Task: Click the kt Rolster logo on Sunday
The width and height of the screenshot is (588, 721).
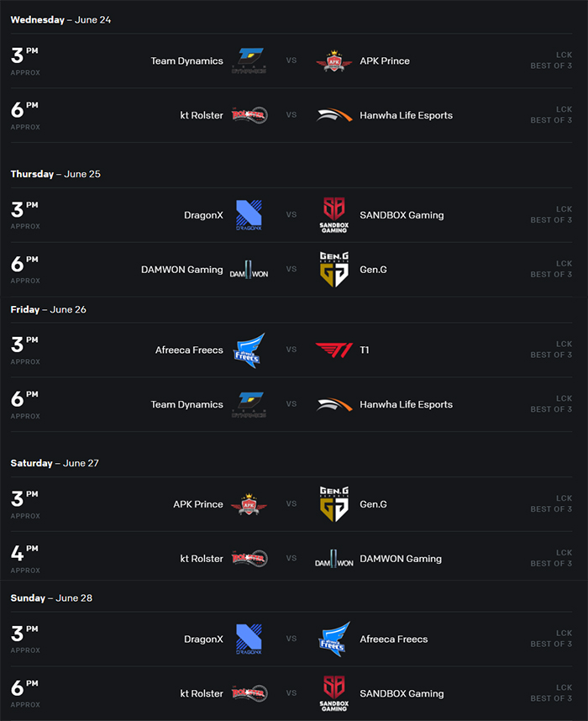Action: tap(249, 693)
